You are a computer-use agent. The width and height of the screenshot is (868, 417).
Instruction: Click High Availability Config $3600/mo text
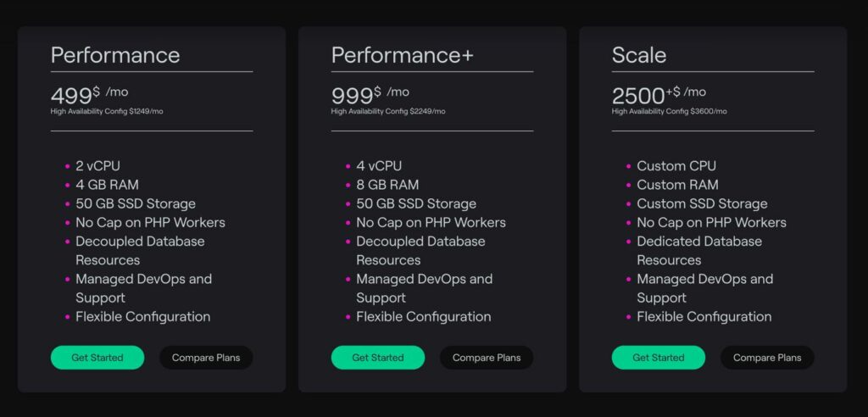(669, 111)
